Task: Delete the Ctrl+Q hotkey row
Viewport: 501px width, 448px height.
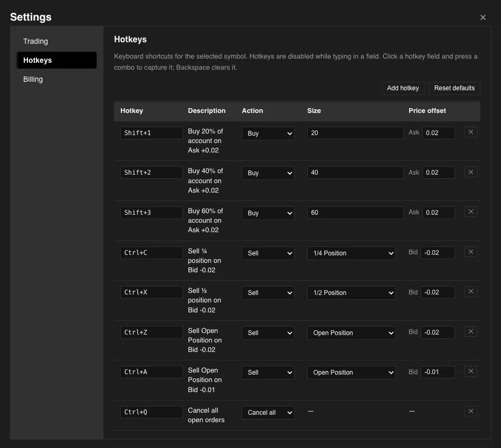Action: pos(471,411)
